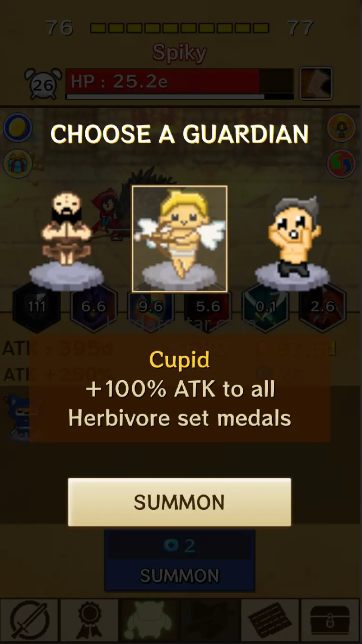Screen dimensions: 362x644
Task: Tap the stage progress bar between 76 and 77
Action: (180, 28)
